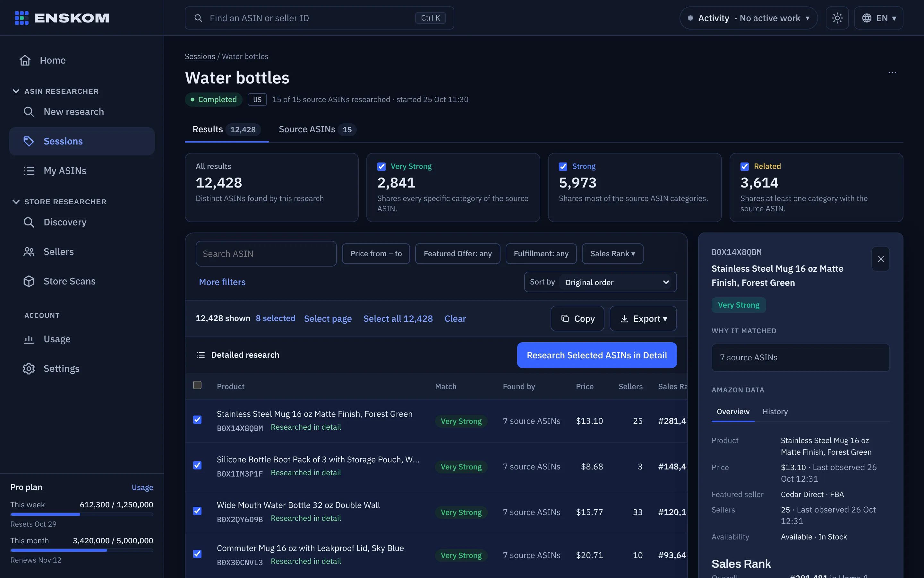The height and width of the screenshot is (578, 924).
Task: Uncheck the Strong filter checkbox
Action: [563, 166]
